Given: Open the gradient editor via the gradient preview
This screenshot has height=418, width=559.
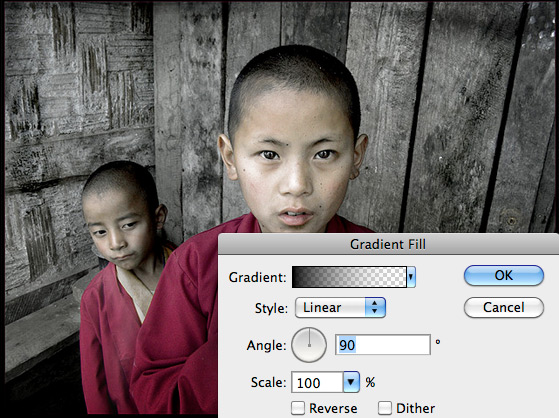Looking at the screenshot, I should click(349, 277).
